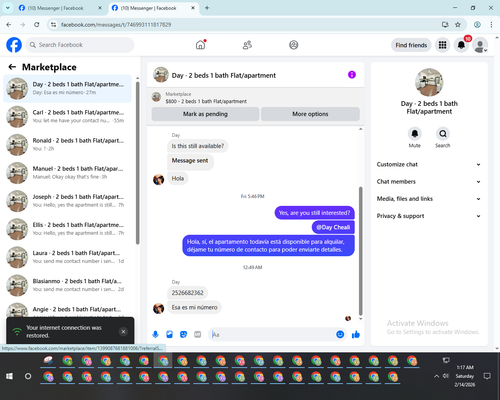Reload the page with browser refresh
Screen dimensions: 500x400
click(37, 25)
